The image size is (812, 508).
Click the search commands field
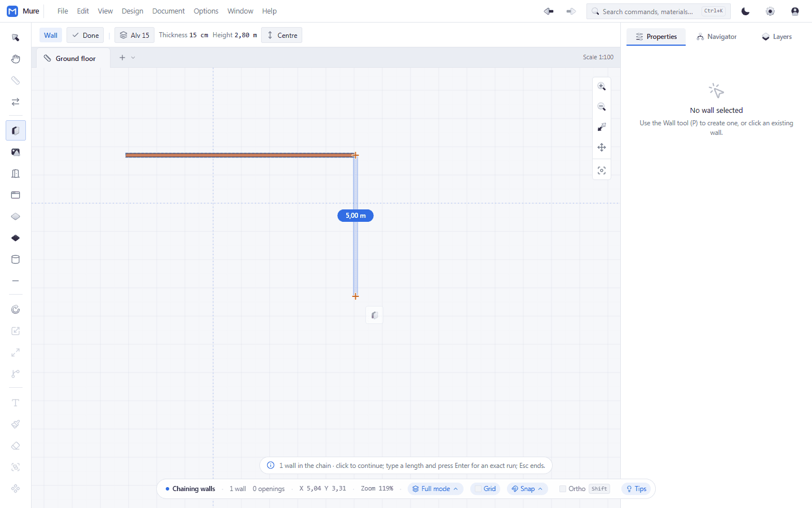(658, 11)
